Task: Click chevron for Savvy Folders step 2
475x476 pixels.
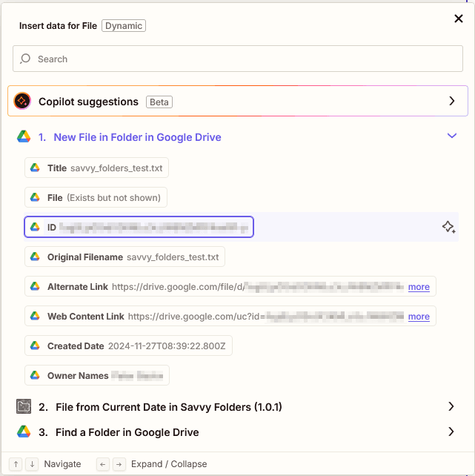Action: point(451,406)
